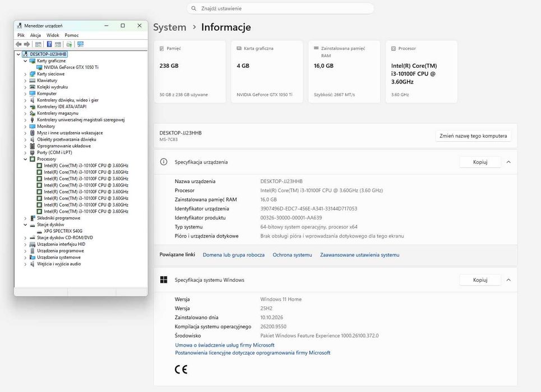
Task: Expand the Monitory category
Action: coord(25,126)
